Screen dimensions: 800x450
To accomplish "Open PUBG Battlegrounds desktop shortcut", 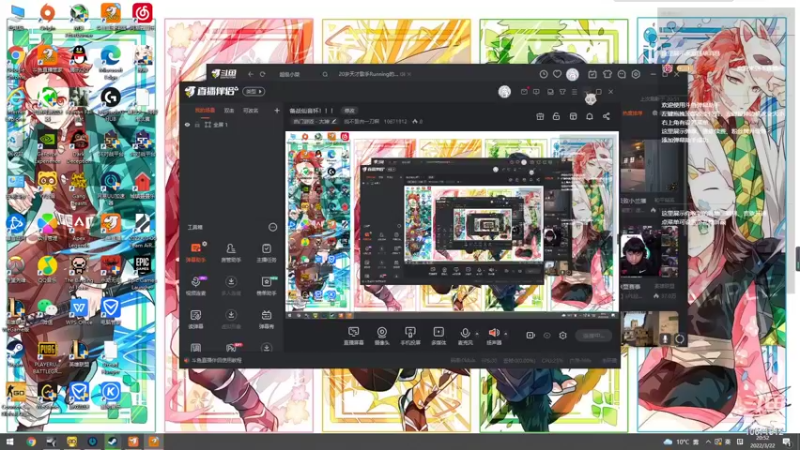I will click(x=47, y=357).
